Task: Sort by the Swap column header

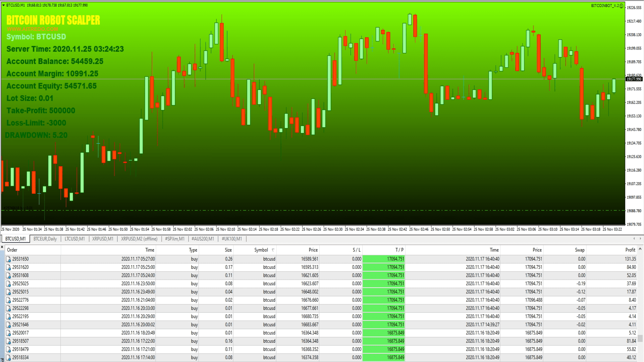Action: 565,250
